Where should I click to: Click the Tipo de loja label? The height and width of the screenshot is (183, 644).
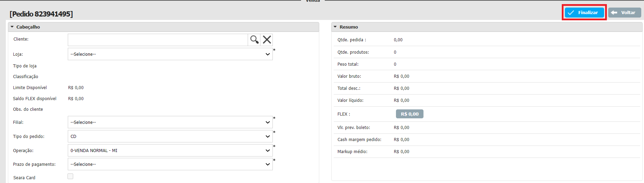[x=25, y=66]
